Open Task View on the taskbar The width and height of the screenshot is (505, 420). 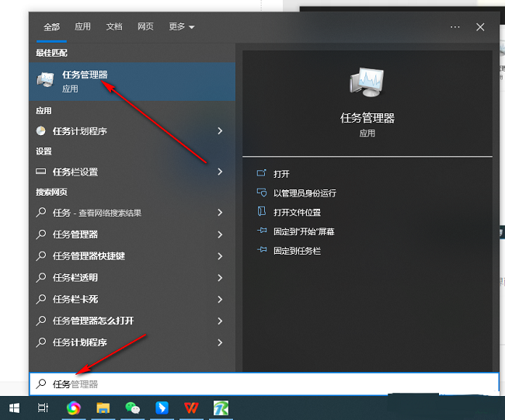pos(43,408)
